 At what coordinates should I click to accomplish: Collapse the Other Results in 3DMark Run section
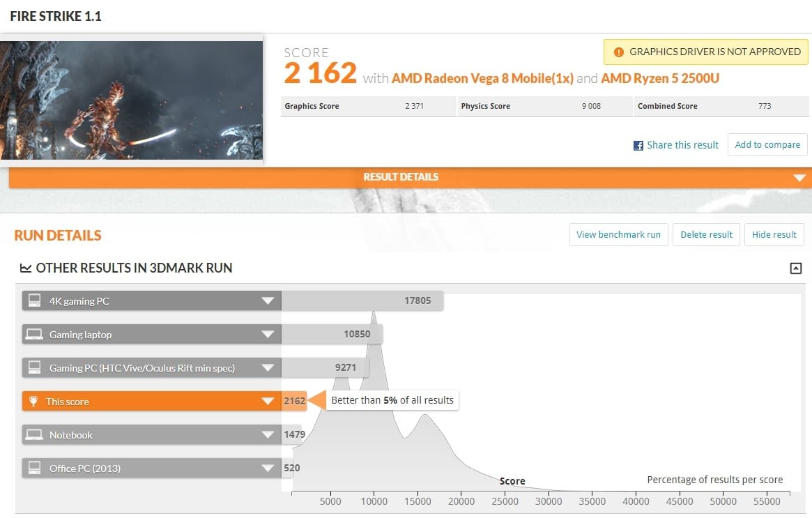(x=795, y=268)
